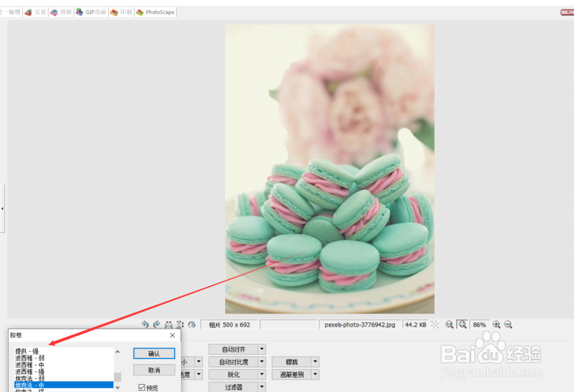Screen dimensions: 574x392
Task: Cancel the film dialog with 取消
Action: pyautogui.click(x=154, y=370)
